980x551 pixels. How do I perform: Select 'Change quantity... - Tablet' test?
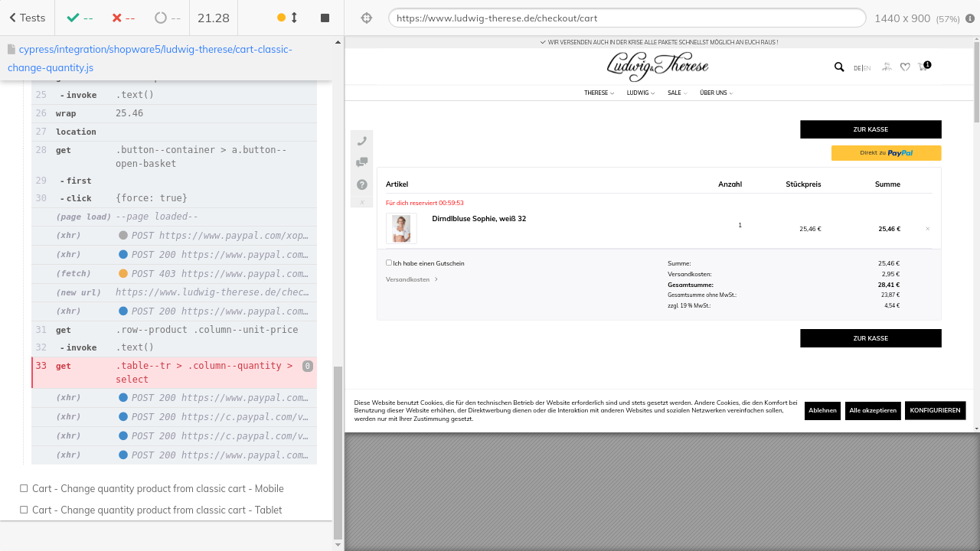click(157, 510)
